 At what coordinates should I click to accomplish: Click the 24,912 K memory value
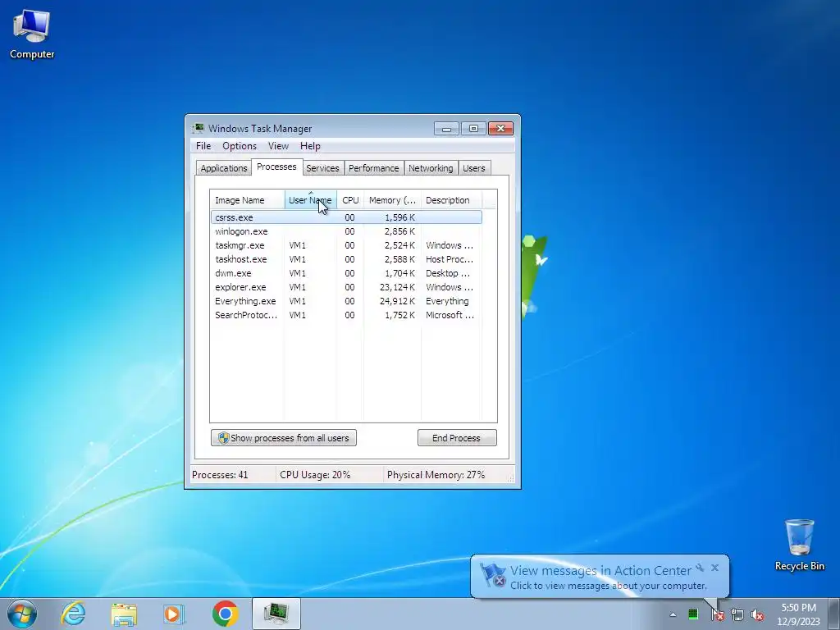pyautogui.click(x=397, y=301)
